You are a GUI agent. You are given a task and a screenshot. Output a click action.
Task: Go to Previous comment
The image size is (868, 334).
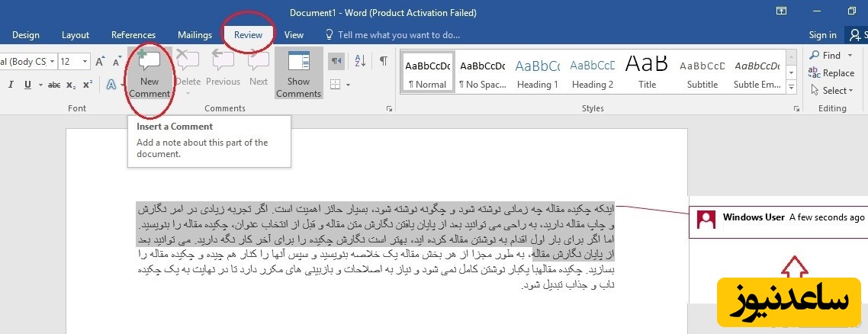223,69
